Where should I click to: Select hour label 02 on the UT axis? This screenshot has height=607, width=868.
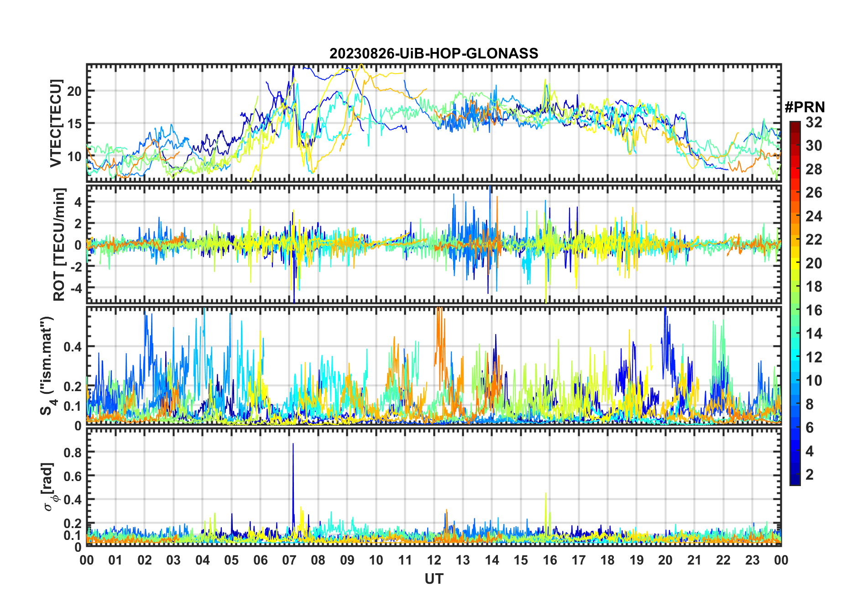click(145, 560)
